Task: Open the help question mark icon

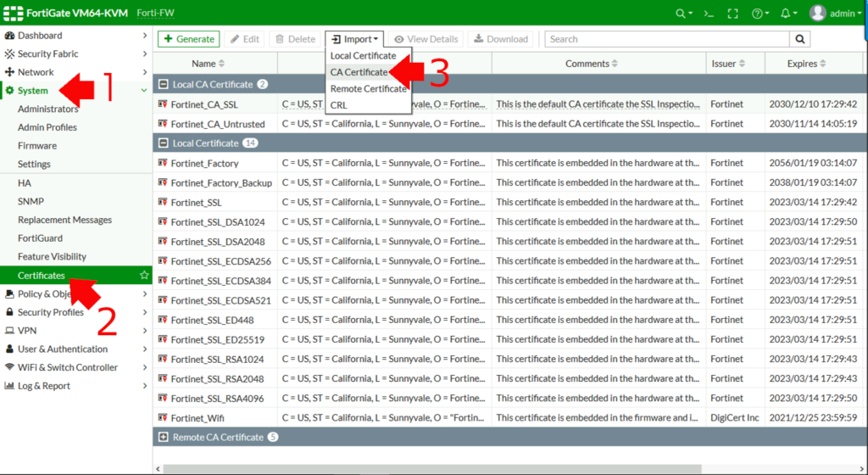Action: [757, 14]
